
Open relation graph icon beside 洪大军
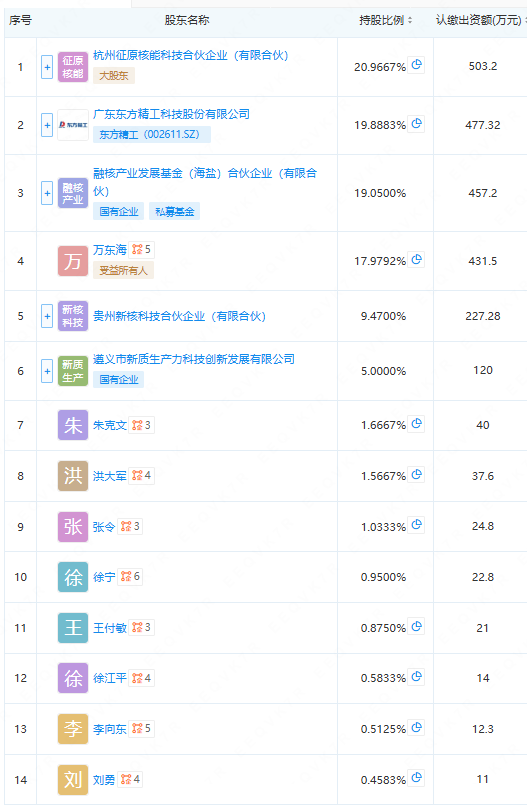[142, 475]
